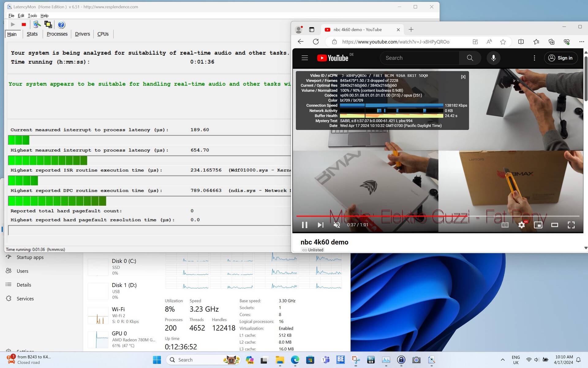Viewport: 588px width, 368px height.
Task: Refresh the YouTube browser page
Action: (316, 42)
